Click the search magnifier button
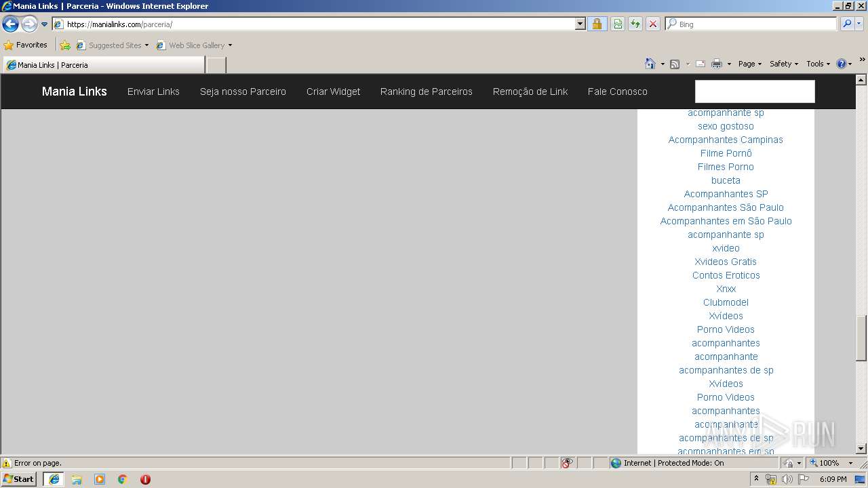This screenshot has height=488, width=868. pos(847,24)
